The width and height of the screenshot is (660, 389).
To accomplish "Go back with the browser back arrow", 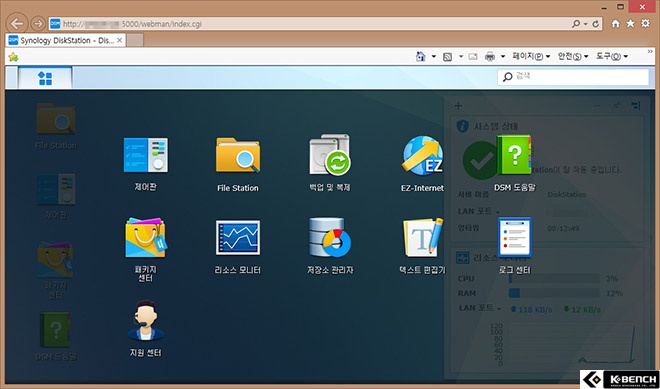I will click(17, 23).
